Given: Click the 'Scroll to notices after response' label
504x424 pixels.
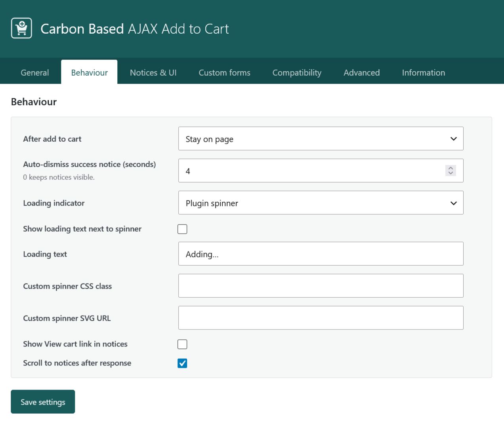Looking at the screenshot, I should tap(77, 363).
